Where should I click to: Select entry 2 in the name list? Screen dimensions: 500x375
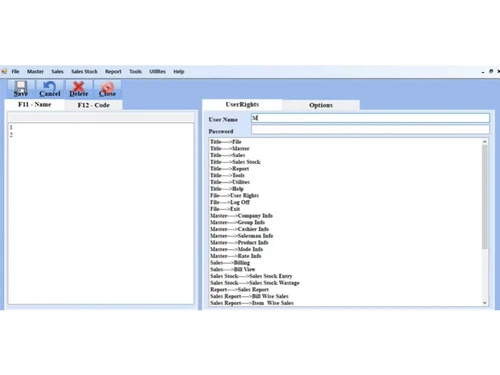tap(11, 135)
